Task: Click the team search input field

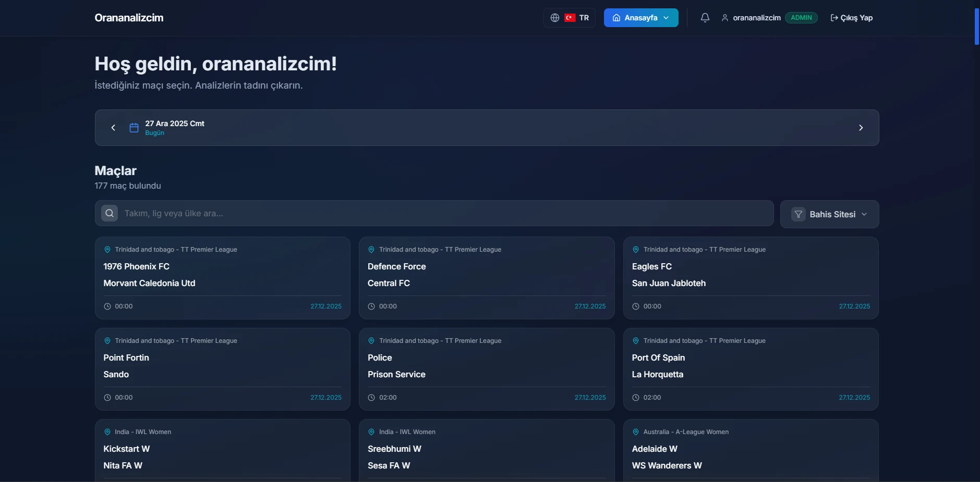Action: 443,213
